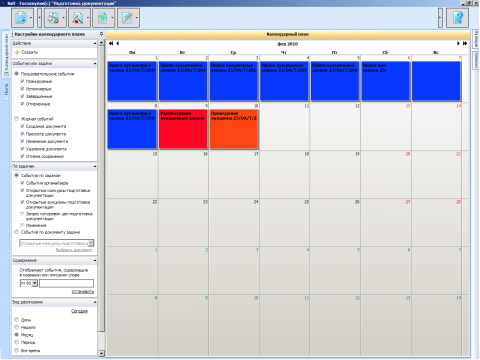The width and height of the screenshot is (480, 360).
Task: Click the Сегодня link
Action: click(80, 311)
